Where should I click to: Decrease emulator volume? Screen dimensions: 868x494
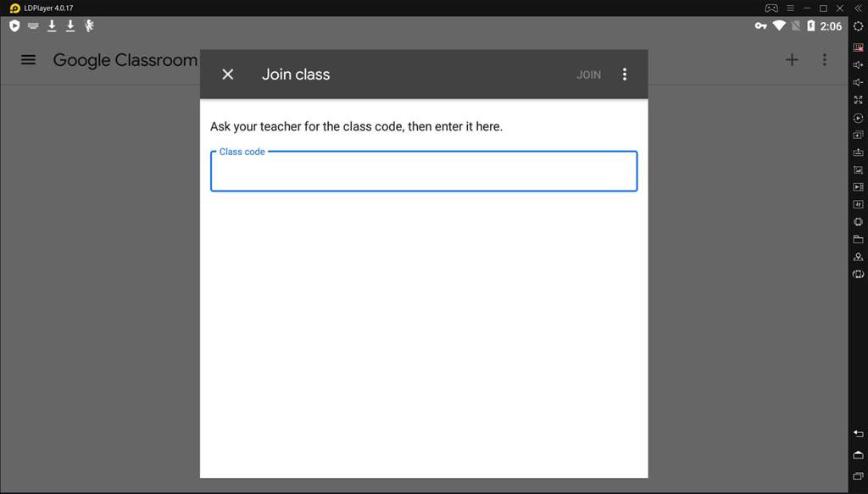(858, 82)
